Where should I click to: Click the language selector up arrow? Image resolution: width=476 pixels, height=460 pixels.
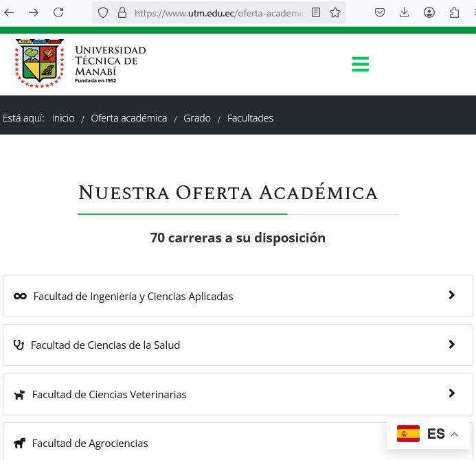click(455, 434)
